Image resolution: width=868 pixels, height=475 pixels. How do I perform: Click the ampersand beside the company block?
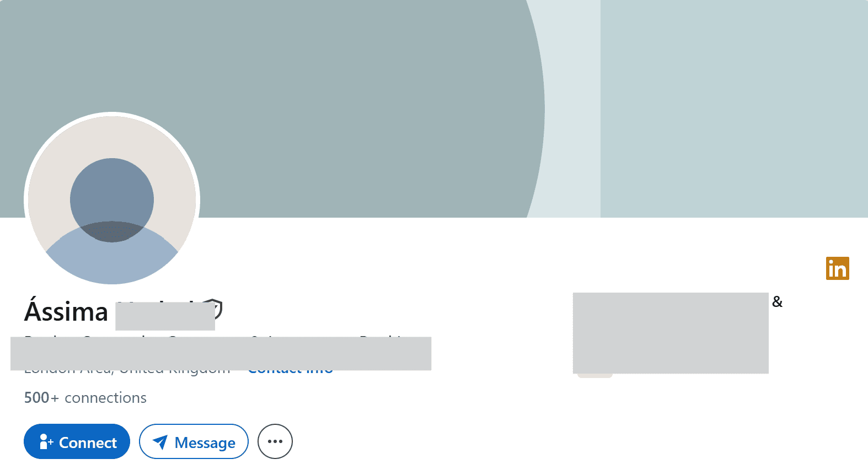778,301
